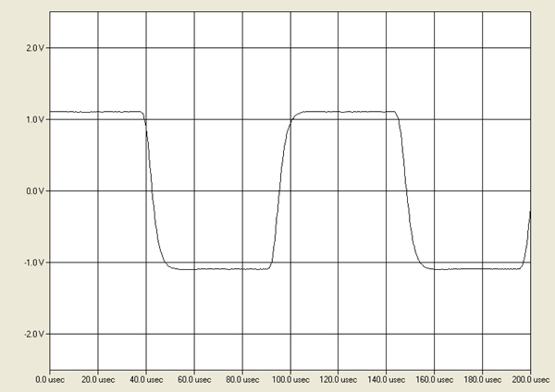Click the 40.0 usec time label
The image size is (555, 392).
click(x=146, y=380)
